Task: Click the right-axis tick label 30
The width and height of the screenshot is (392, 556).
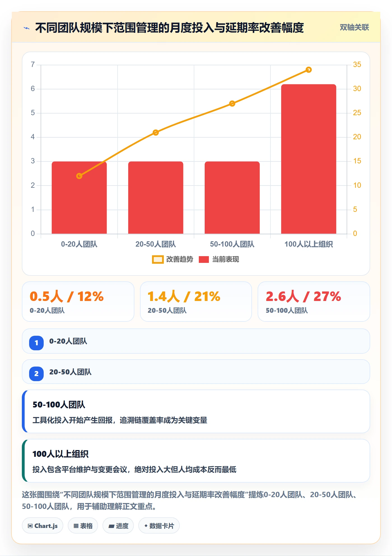Action: [x=357, y=89]
